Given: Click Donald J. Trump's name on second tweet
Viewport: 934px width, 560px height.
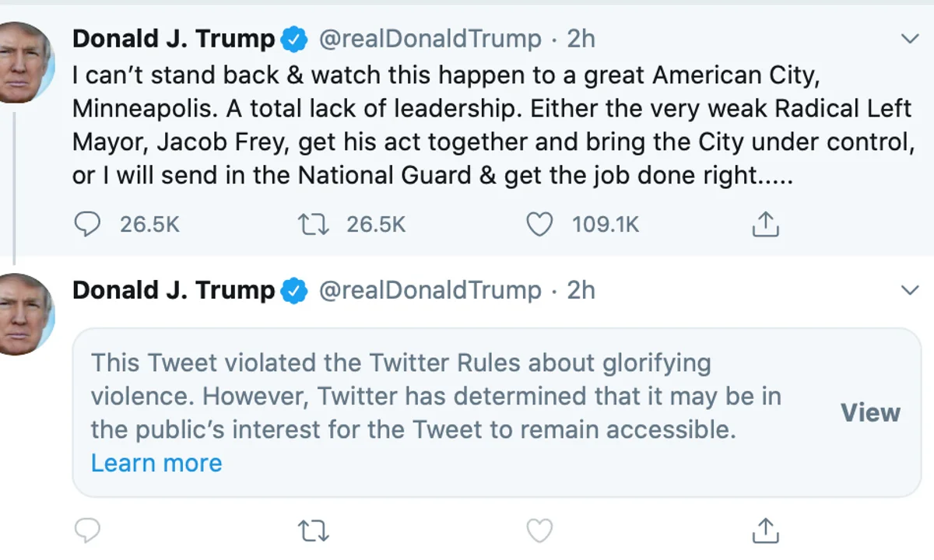Looking at the screenshot, I should click(173, 289).
